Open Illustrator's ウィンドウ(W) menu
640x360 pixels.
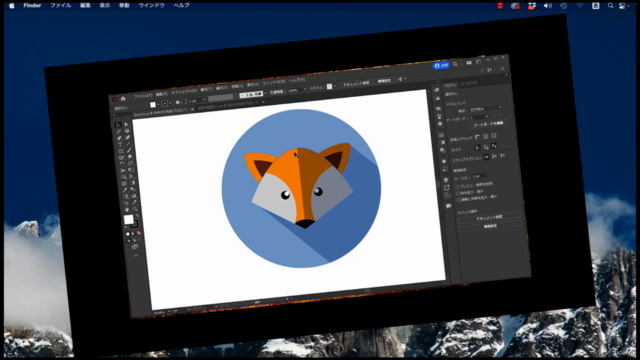(x=274, y=82)
